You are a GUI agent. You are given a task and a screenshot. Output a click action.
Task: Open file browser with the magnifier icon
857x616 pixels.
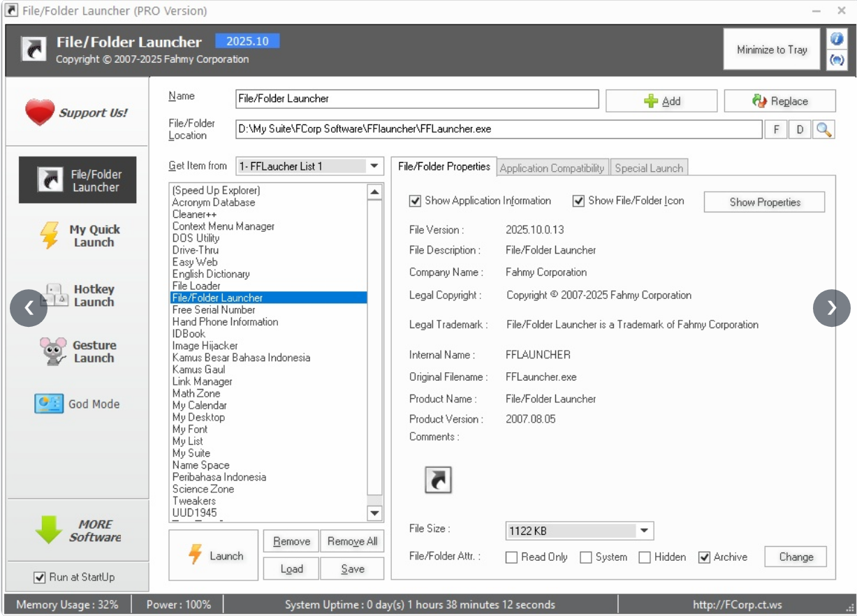pos(824,129)
